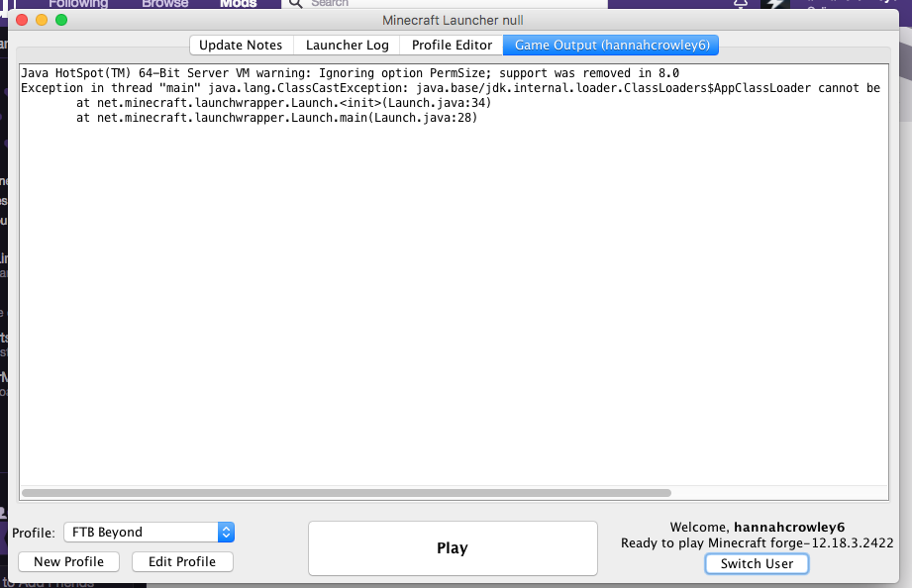Screen dimensions: 912x588
Task: Select the Profile Editor tab
Action: click(452, 46)
